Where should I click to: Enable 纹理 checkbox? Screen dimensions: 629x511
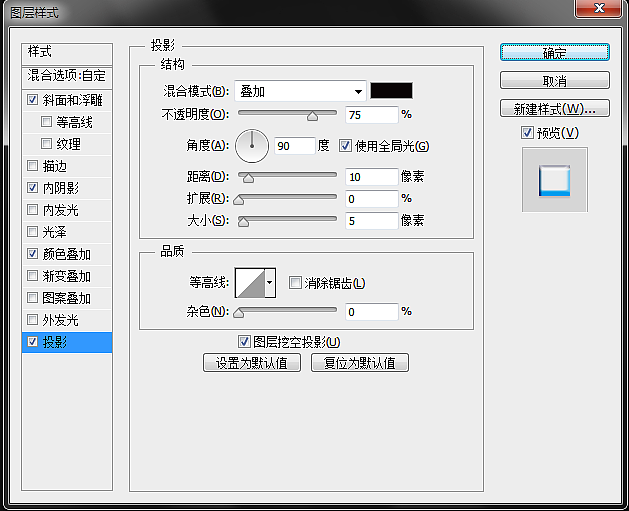pos(47,144)
